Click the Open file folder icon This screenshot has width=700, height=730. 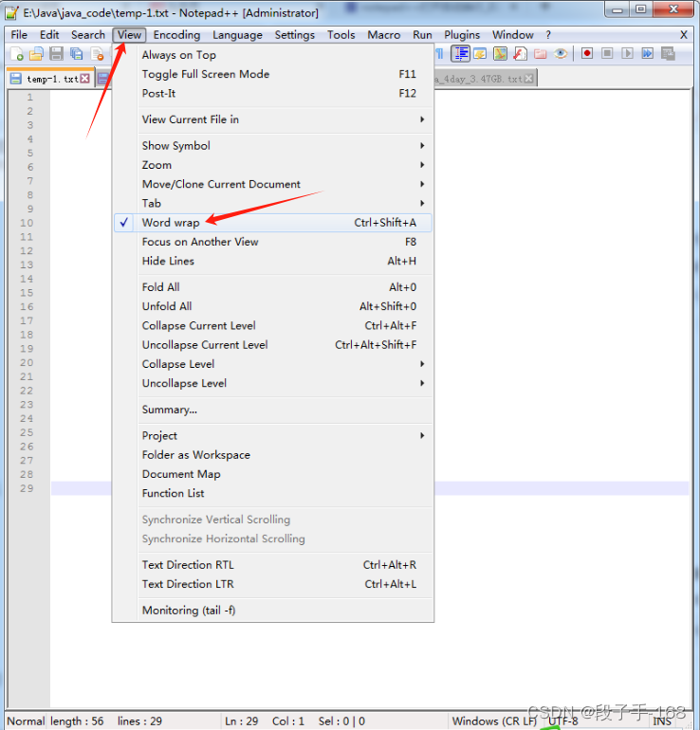click(36, 54)
